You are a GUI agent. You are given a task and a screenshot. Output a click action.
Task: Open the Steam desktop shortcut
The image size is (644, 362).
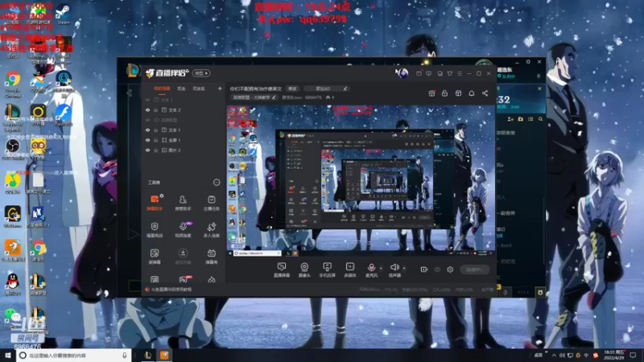click(x=64, y=14)
